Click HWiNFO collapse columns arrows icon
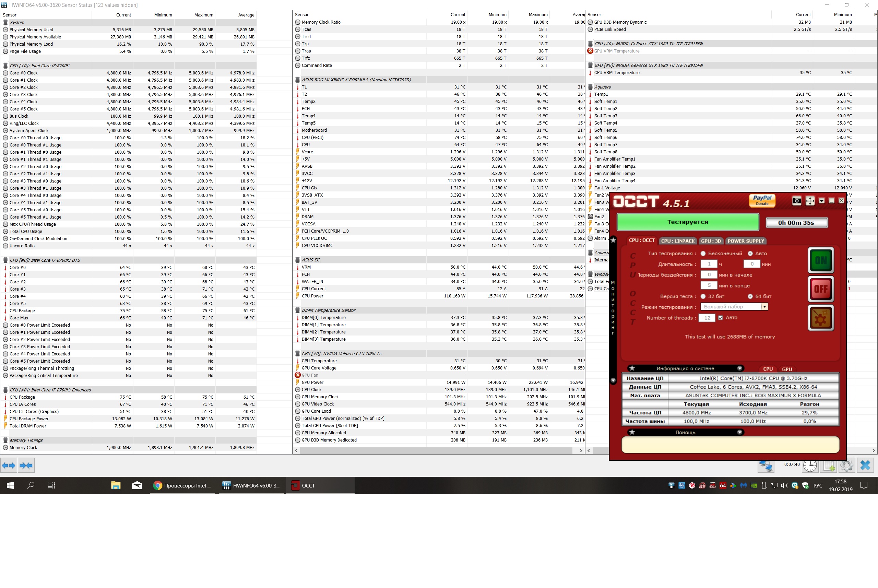This screenshot has width=878, height=588. 26,466
